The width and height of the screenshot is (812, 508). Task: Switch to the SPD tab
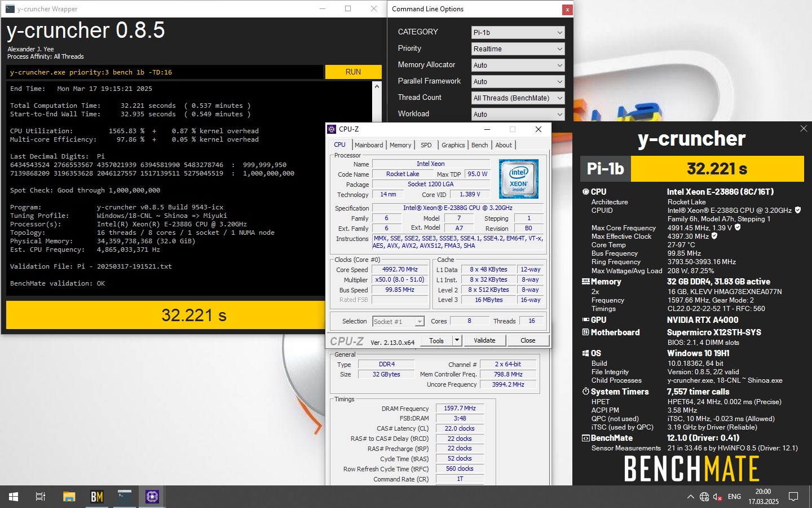pyautogui.click(x=426, y=145)
